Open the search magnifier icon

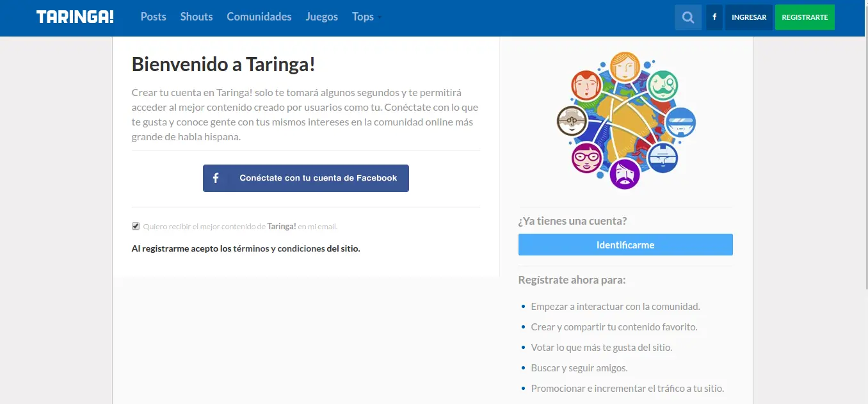tap(688, 17)
